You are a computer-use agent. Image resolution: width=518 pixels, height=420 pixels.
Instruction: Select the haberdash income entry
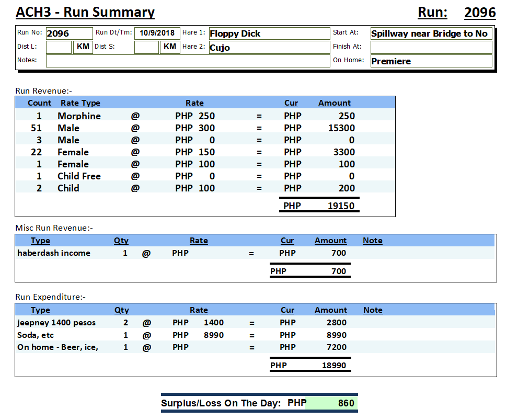(x=54, y=253)
